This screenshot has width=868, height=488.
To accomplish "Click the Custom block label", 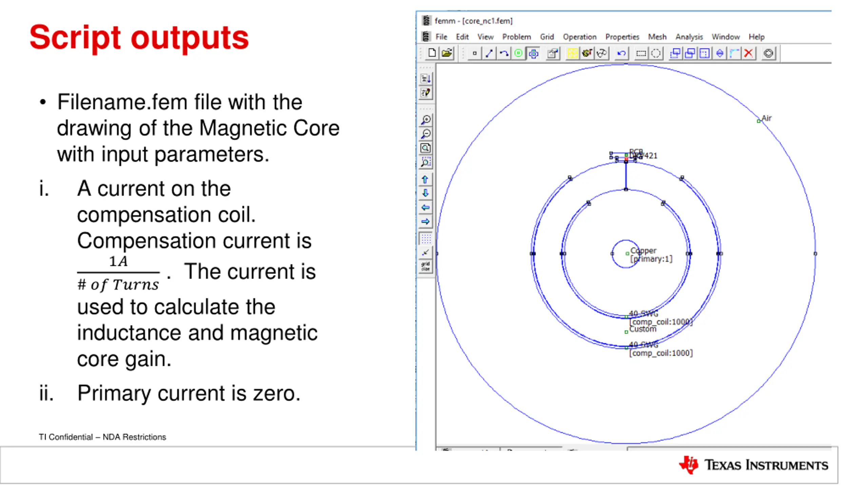I will point(643,329).
